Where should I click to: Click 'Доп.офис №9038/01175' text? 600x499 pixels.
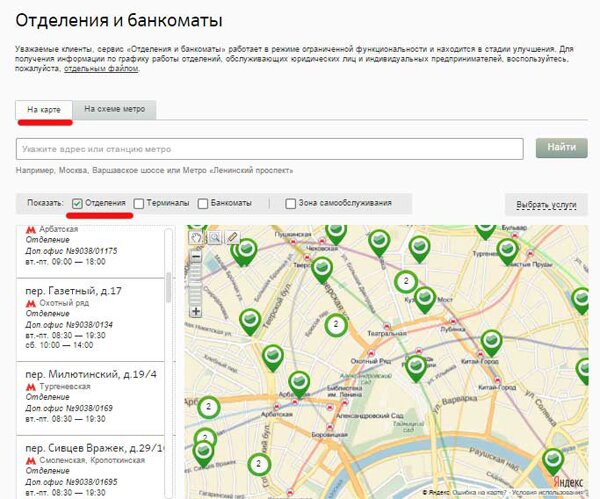coord(71,251)
